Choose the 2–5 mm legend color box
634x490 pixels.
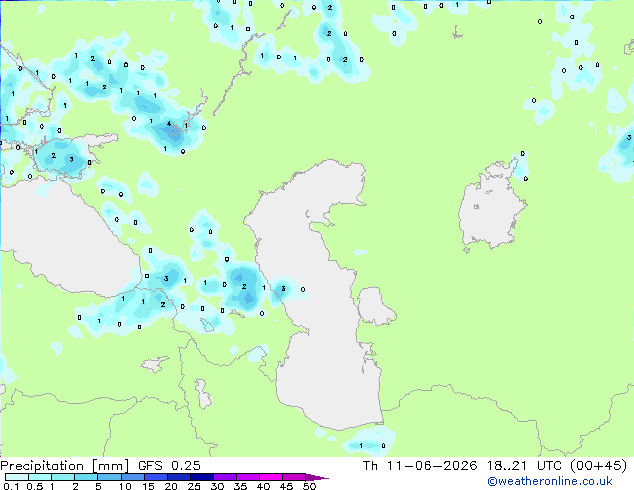[86, 477]
